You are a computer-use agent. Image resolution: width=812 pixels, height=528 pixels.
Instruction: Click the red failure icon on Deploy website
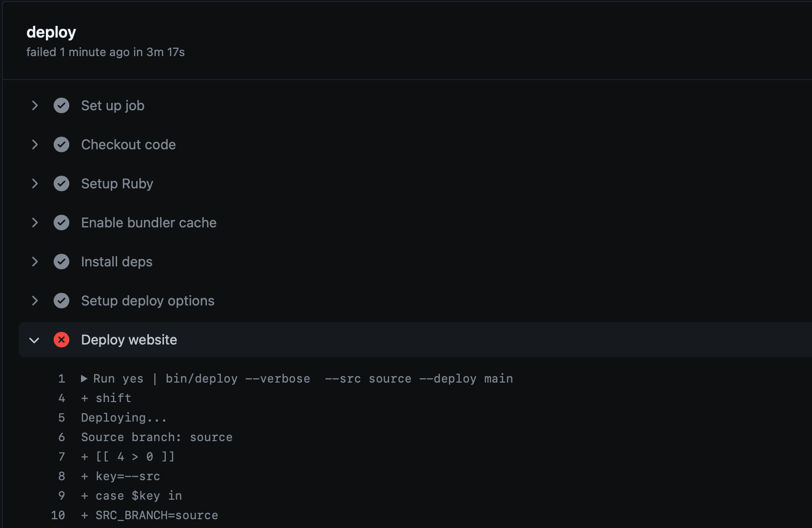click(x=61, y=340)
